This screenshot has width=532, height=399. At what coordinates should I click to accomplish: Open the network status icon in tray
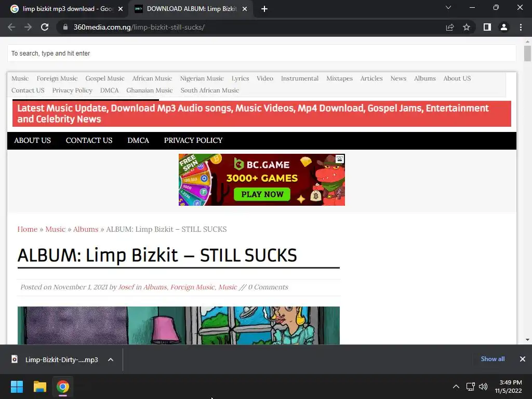tap(471, 387)
